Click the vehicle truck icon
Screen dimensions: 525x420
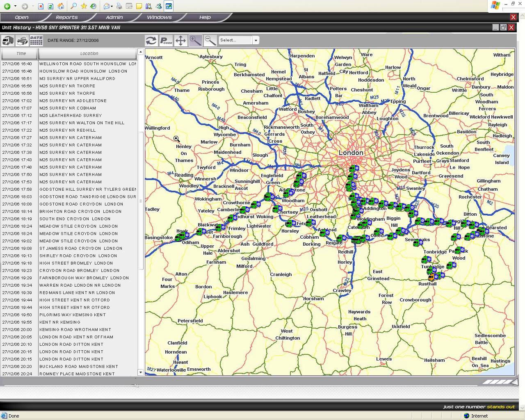(x=8, y=40)
